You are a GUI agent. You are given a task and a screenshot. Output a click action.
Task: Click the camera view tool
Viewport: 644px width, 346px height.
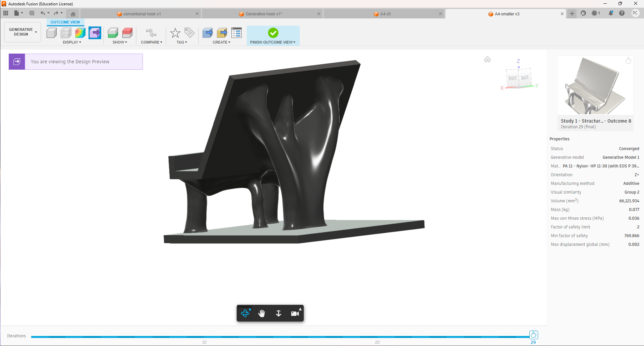[x=295, y=314]
